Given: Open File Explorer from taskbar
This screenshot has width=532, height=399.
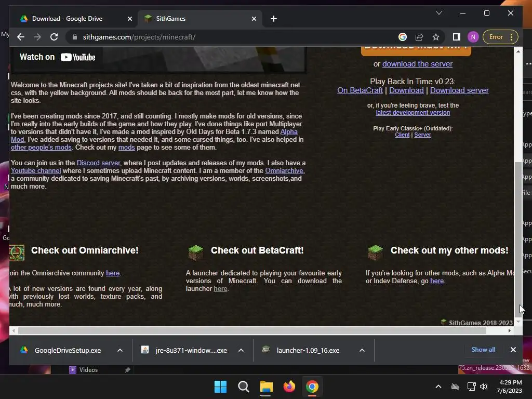Looking at the screenshot, I should click(267, 387).
